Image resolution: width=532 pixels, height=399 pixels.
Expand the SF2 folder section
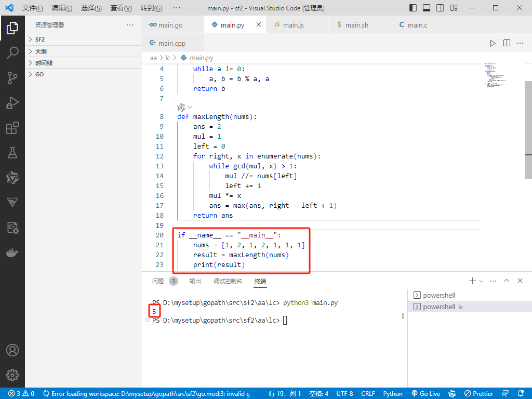coord(83,39)
